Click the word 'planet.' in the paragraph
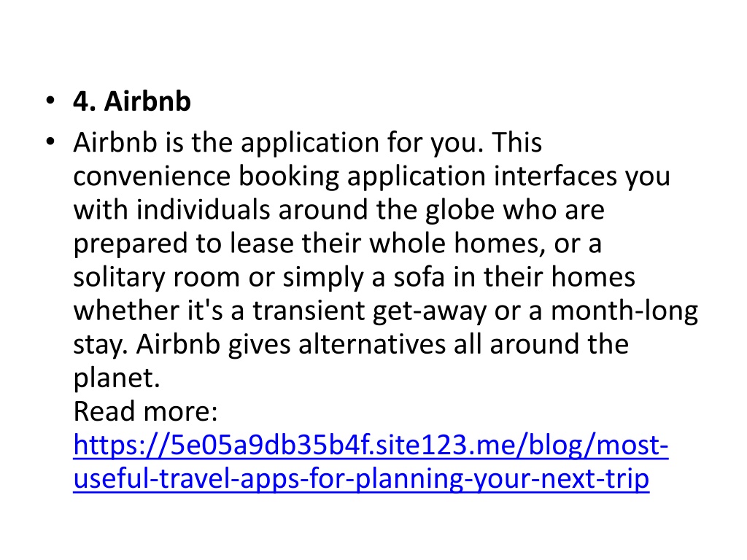The image size is (747, 560). point(116,378)
